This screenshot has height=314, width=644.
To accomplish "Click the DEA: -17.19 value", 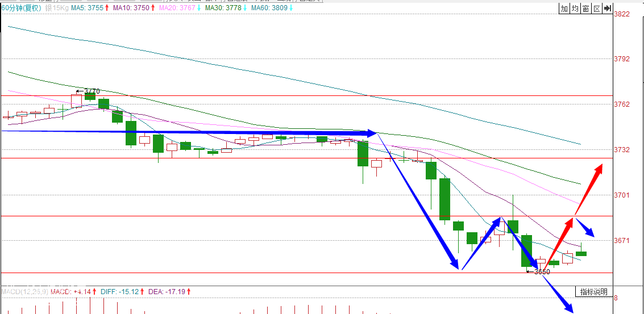I will coord(165,292).
